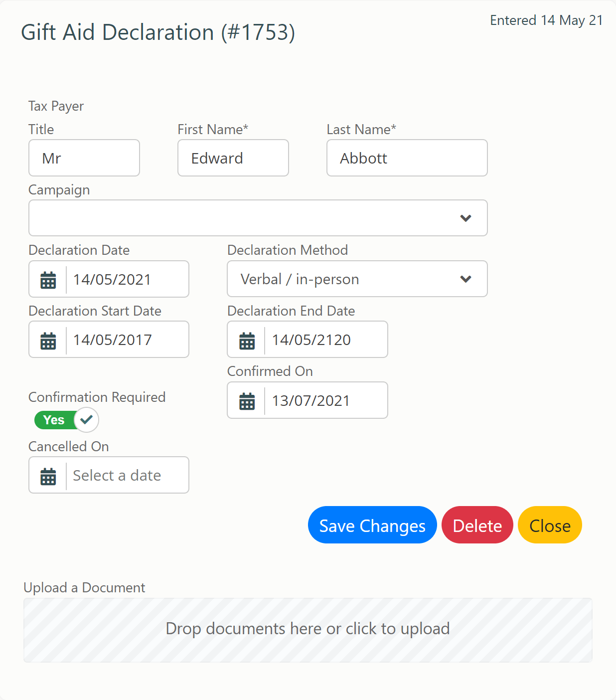Change Verbal / in-person declaration method
Screen dimensions: 616x700
pyautogui.click(x=357, y=279)
